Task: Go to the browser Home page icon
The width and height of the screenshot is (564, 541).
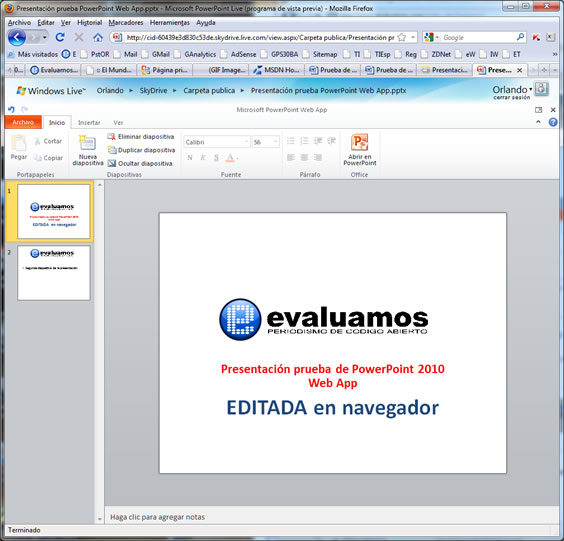Action: tap(98, 37)
